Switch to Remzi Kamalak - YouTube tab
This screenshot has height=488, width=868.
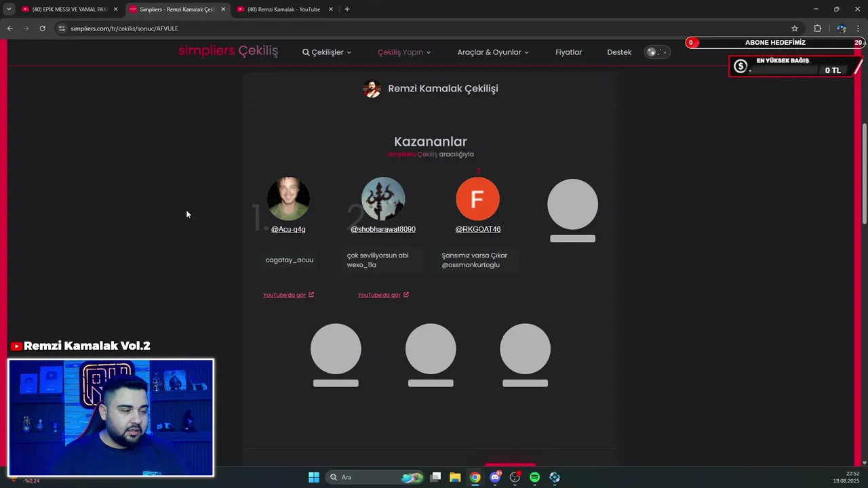[x=283, y=9]
